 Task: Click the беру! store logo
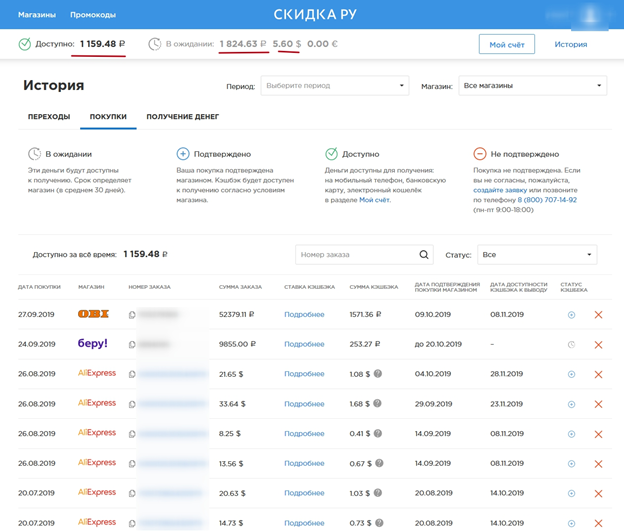coord(93,344)
